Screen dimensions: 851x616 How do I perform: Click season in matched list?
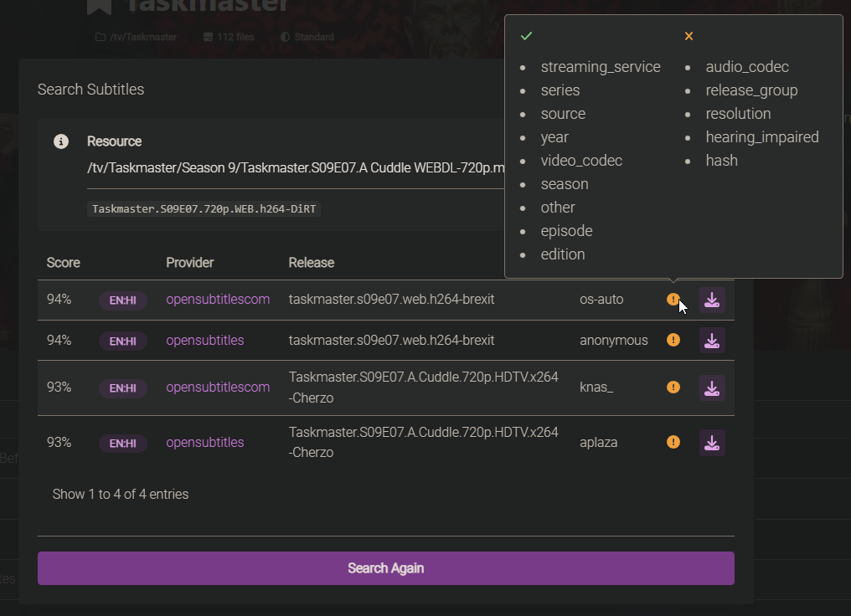point(565,184)
